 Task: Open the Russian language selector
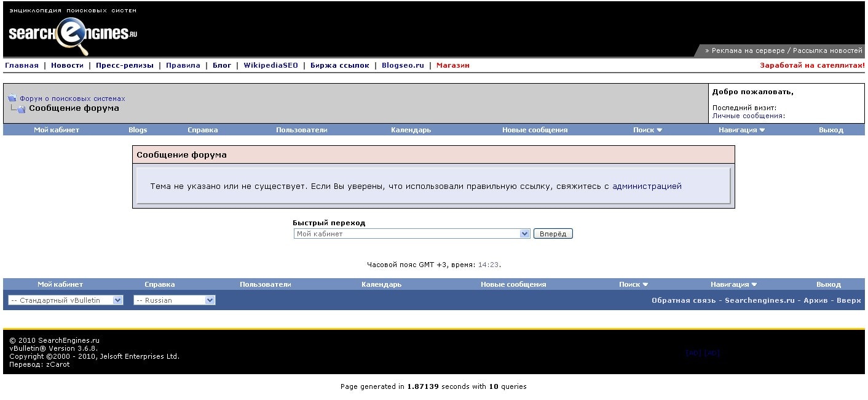(x=175, y=300)
